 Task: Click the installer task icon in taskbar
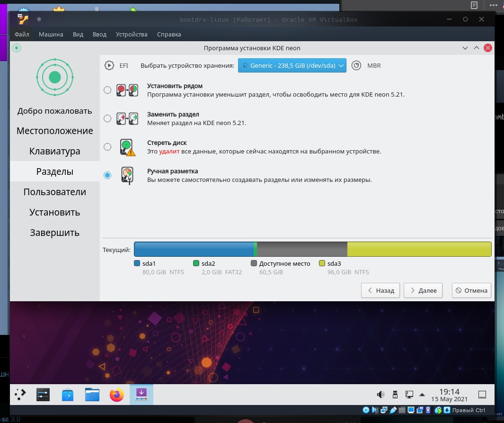141,395
